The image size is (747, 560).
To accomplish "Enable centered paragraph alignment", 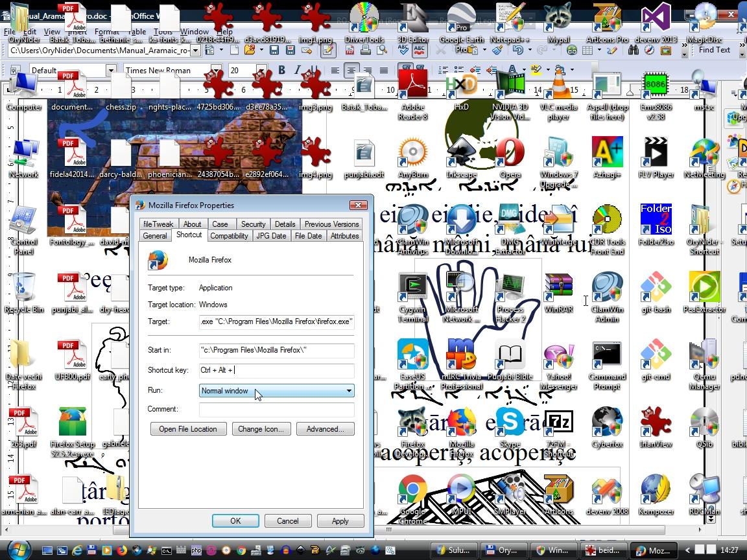I will 351,70.
